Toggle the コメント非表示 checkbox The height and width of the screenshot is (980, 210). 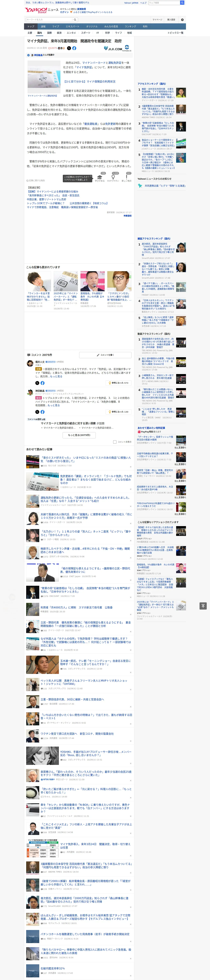(115, 442)
